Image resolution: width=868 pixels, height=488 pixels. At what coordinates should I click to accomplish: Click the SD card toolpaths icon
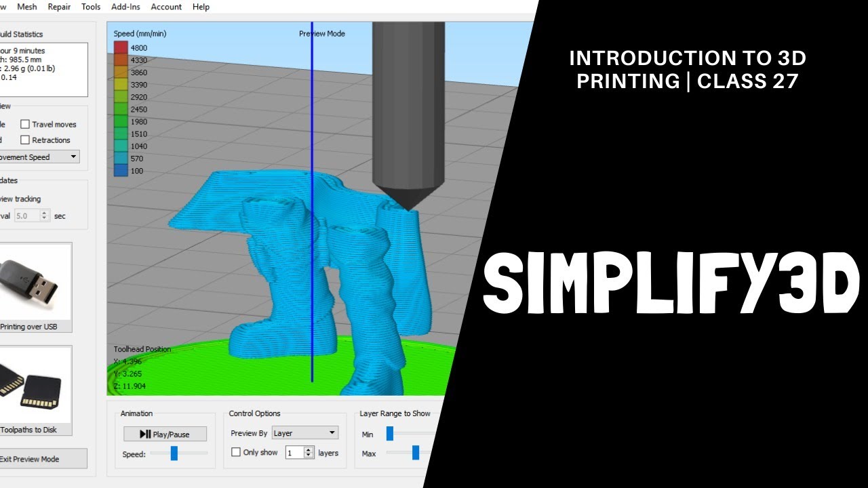pyautogui.click(x=34, y=384)
